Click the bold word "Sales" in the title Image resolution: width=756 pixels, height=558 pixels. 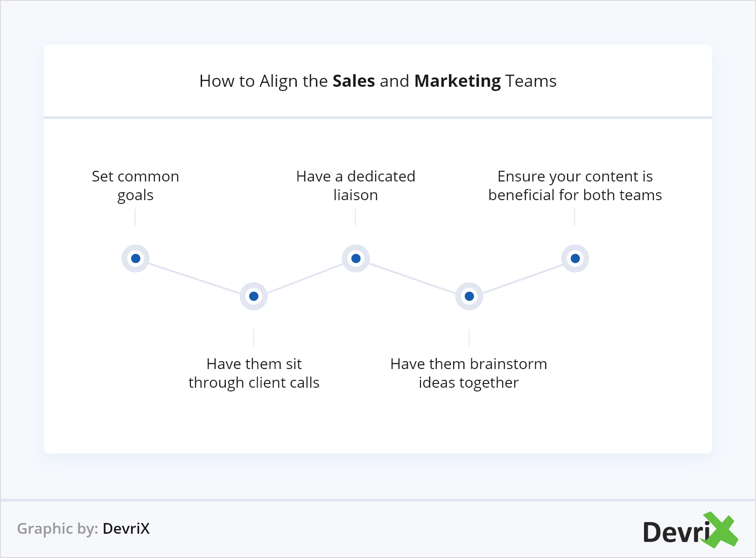(x=353, y=81)
